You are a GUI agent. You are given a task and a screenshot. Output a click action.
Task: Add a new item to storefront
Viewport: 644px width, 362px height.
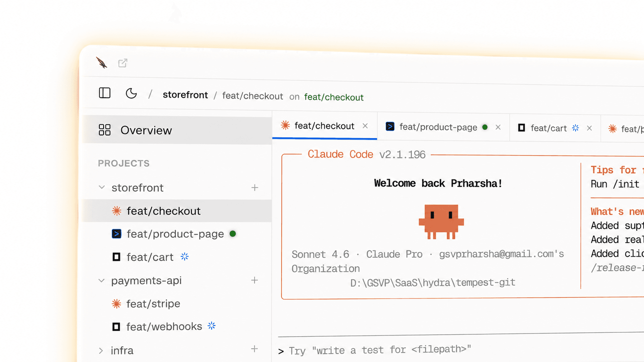[255, 188]
